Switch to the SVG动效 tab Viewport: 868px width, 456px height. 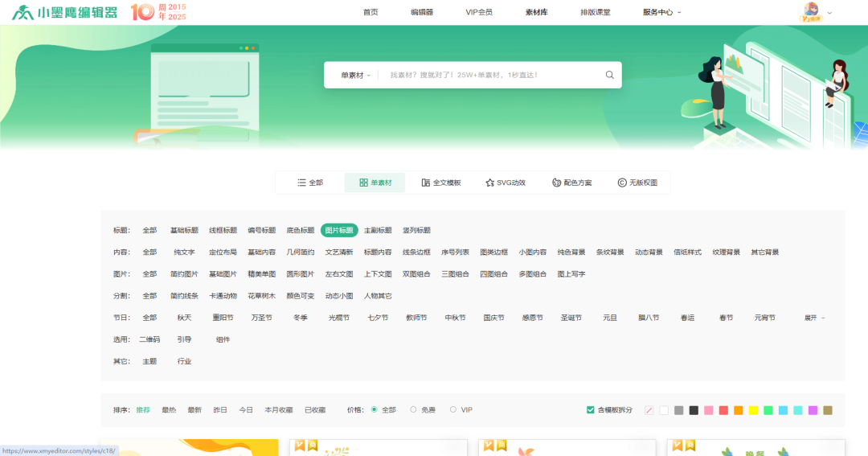coord(506,183)
